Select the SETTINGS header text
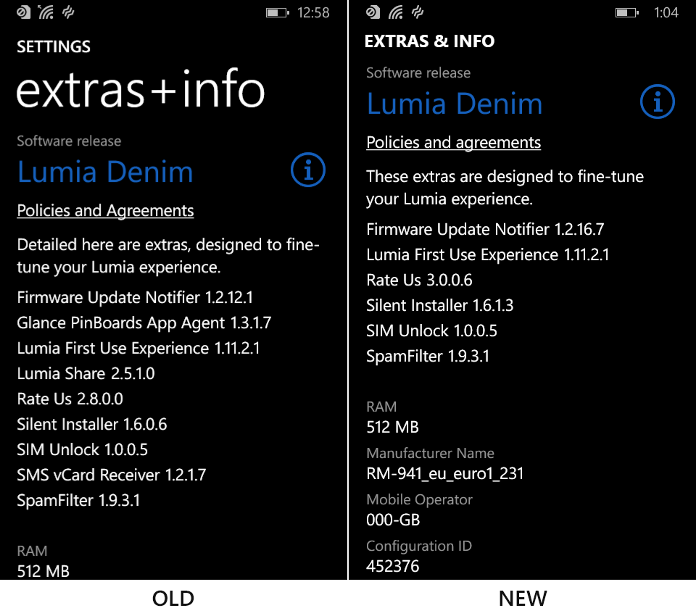 coord(54,46)
